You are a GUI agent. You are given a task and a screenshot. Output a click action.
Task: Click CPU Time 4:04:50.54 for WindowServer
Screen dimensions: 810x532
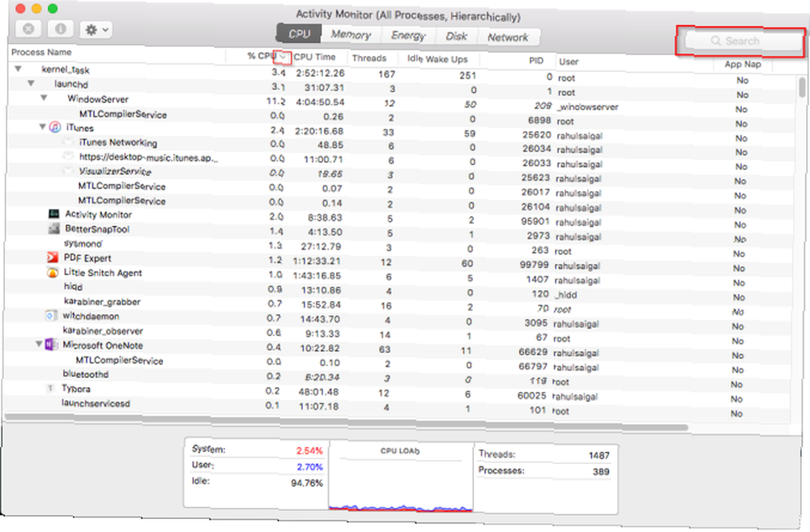[318, 102]
